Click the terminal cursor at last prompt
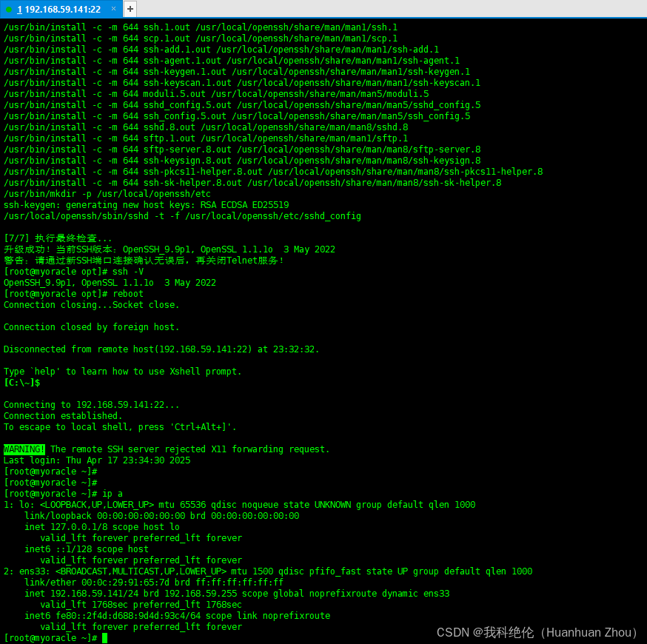The image size is (647, 644). pyautogui.click(x=105, y=638)
